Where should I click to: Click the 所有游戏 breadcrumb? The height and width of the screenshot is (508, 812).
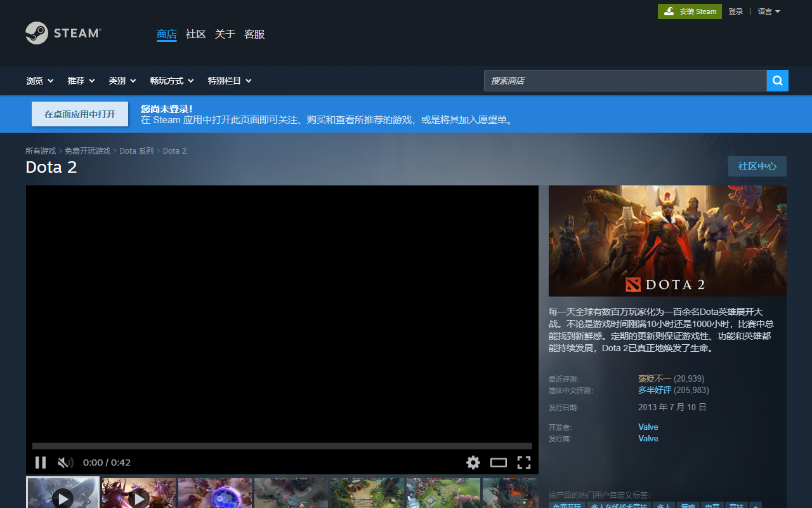click(x=41, y=151)
